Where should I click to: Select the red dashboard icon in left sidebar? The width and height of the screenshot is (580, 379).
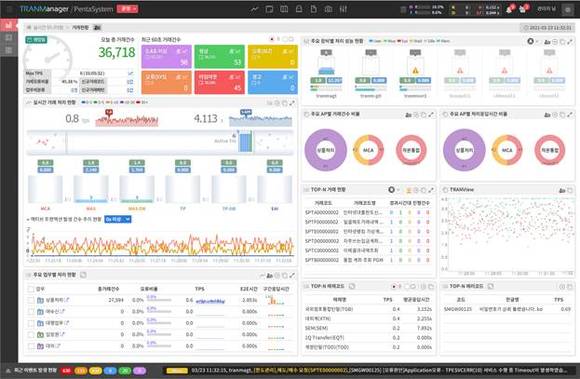tap(9, 25)
